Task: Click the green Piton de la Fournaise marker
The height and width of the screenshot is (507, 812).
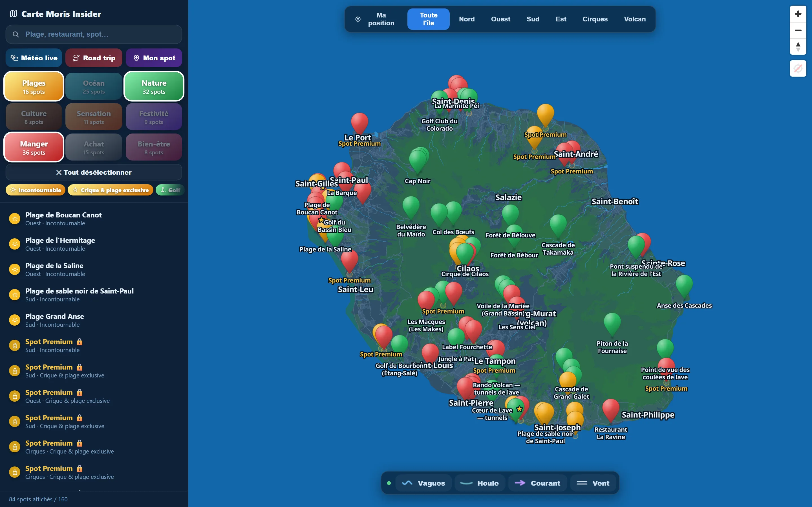Action: [x=612, y=324]
